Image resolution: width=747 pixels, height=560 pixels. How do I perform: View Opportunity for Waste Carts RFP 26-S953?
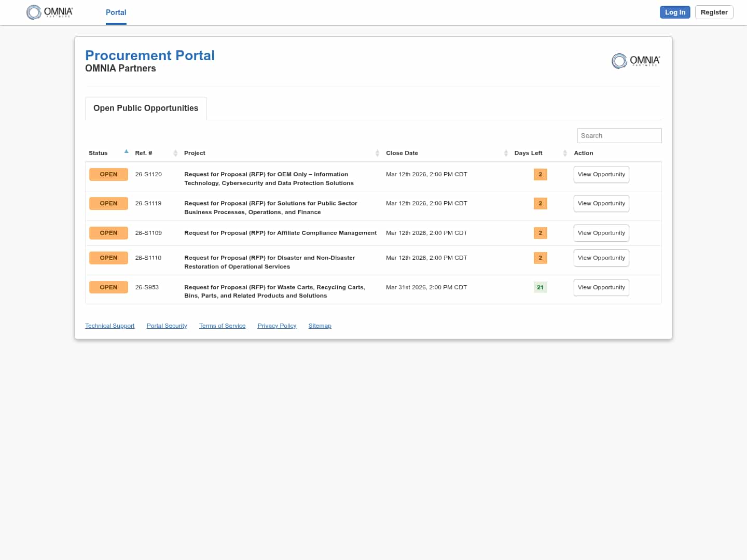click(601, 288)
